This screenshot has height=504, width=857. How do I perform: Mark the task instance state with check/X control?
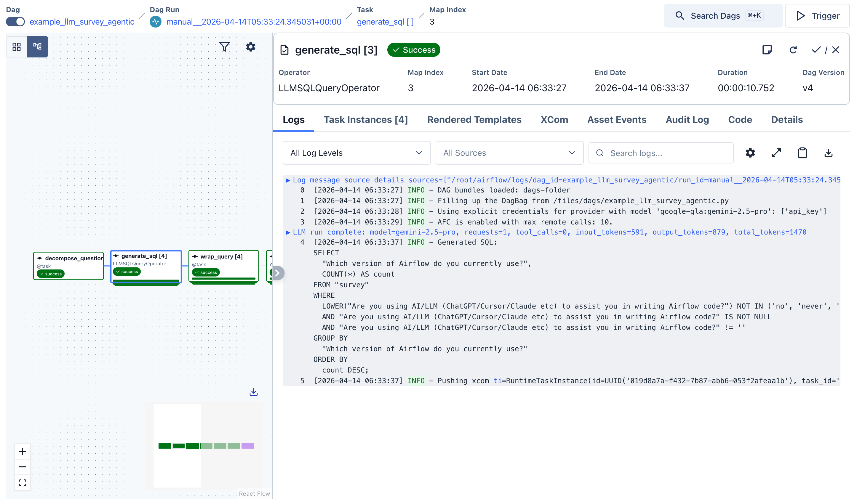click(x=825, y=50)
